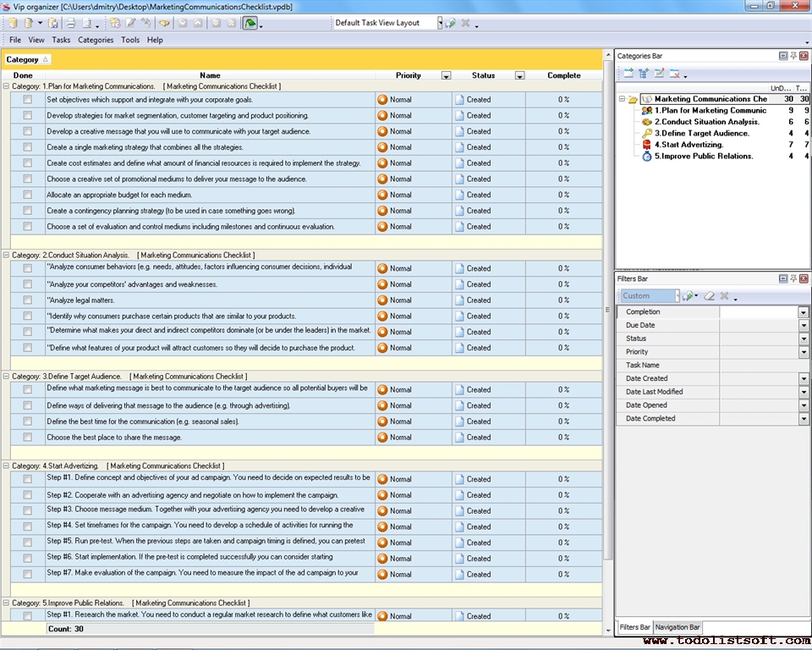Open the Status filter dropdown in Filters Bar
812x650 pixels.
[x=803, y=339]
